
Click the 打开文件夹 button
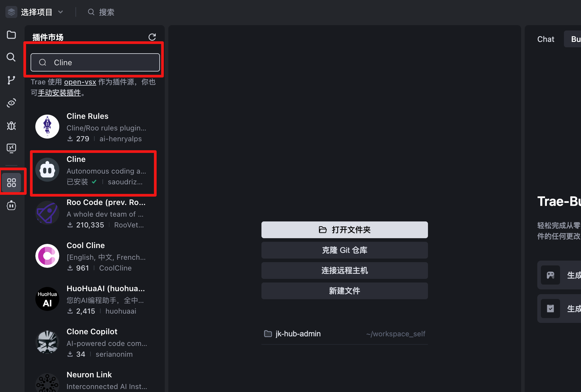pyautogui.click(x=344, y=230)
